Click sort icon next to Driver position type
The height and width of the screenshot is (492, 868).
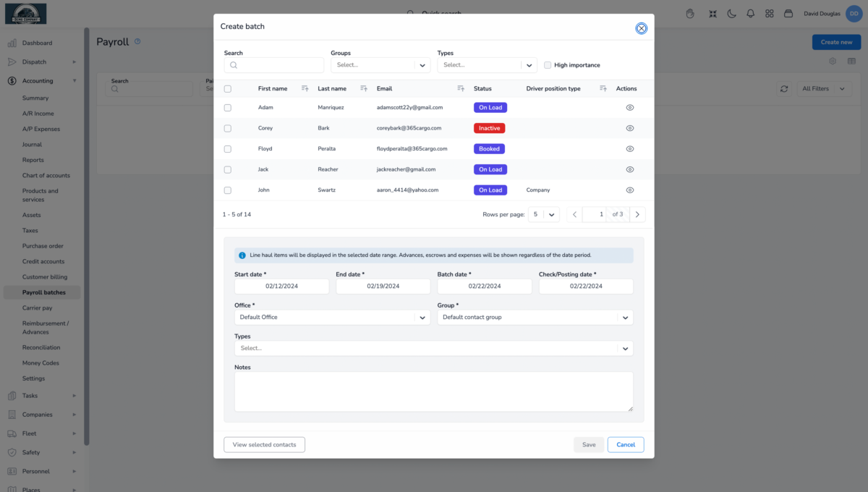click(603, 89)
